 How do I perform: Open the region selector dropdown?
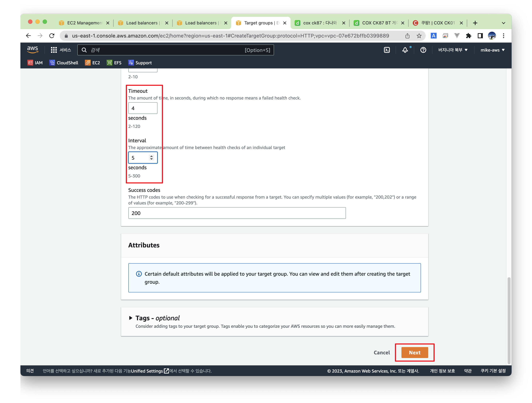[x=453, y=50]
